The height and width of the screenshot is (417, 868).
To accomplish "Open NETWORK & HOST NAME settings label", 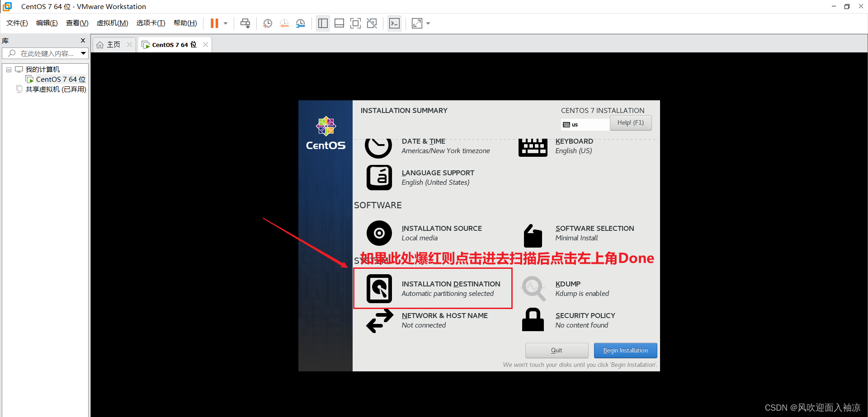I will click(444, 320).
